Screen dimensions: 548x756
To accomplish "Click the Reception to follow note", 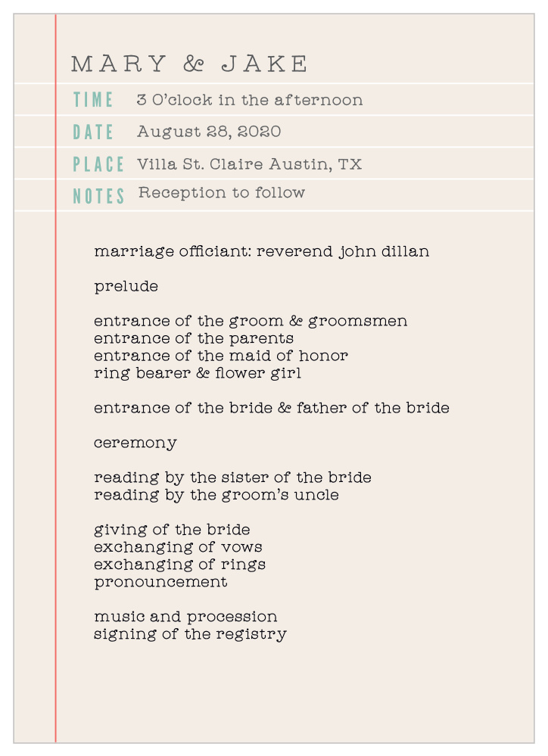I will (222, 192).
